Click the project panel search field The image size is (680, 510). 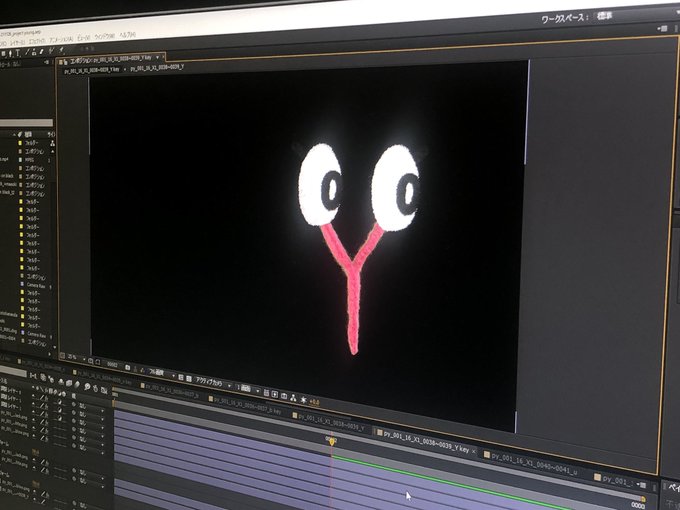[x=26, y=123]
